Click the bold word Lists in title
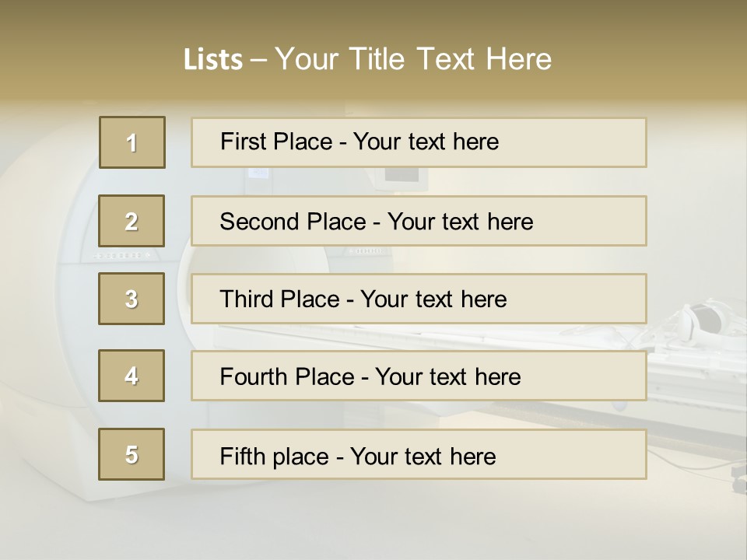This screenshot has height=560, width=747. coord(213,59)
